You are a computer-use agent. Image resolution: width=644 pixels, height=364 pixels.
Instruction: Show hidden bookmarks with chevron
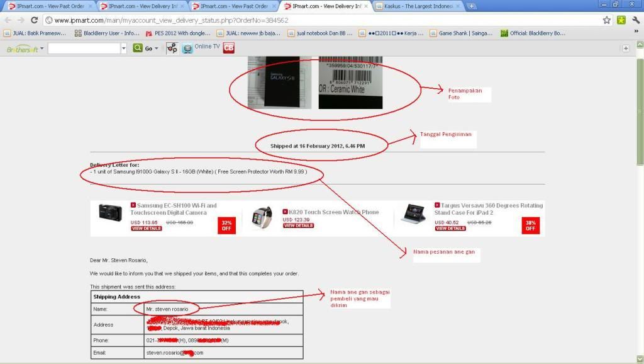pyautogui.click(x=636, y=31)
